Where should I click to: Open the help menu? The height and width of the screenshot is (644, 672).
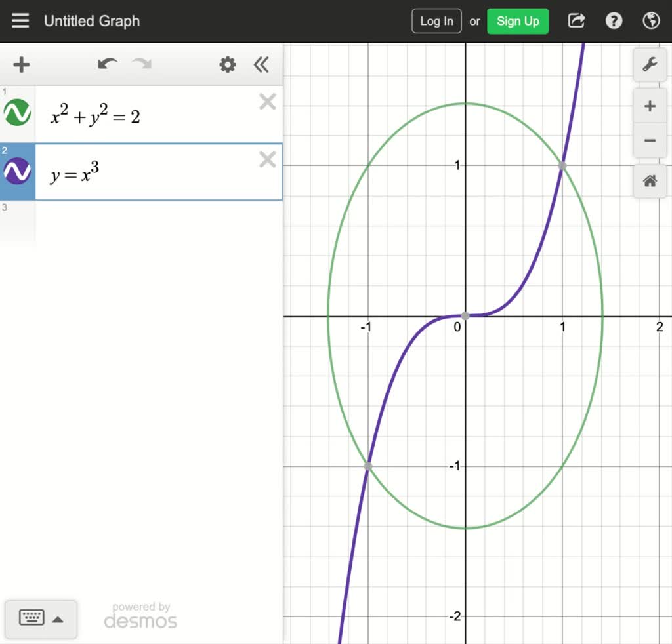click(614, 20)
